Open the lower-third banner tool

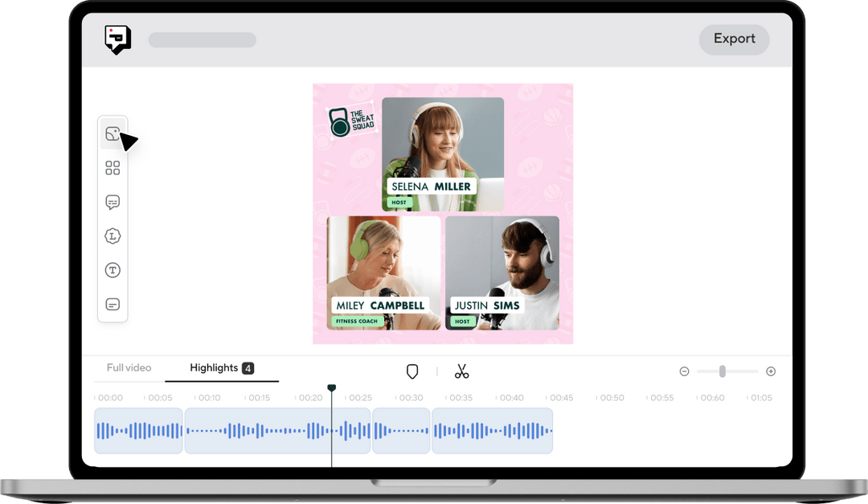coord(113,304)
